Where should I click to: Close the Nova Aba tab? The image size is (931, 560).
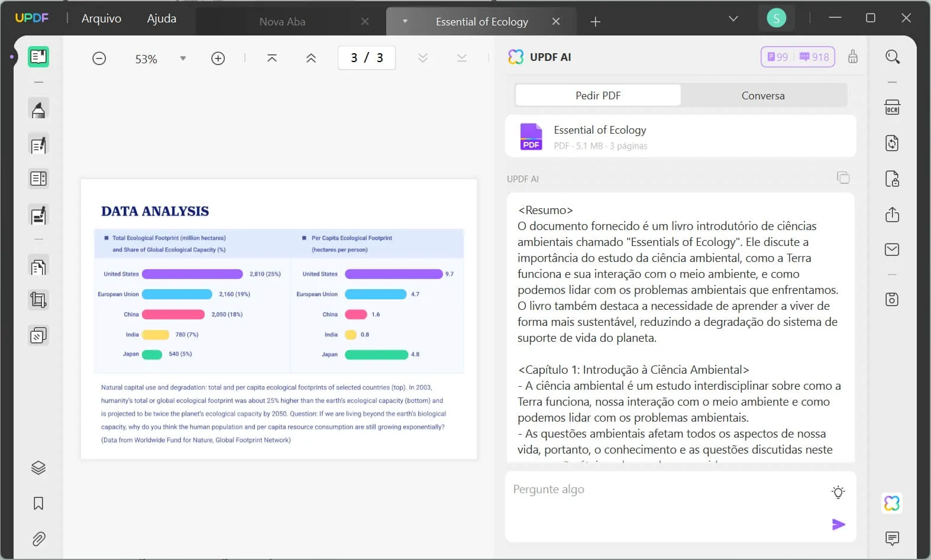tap(365, 21)
